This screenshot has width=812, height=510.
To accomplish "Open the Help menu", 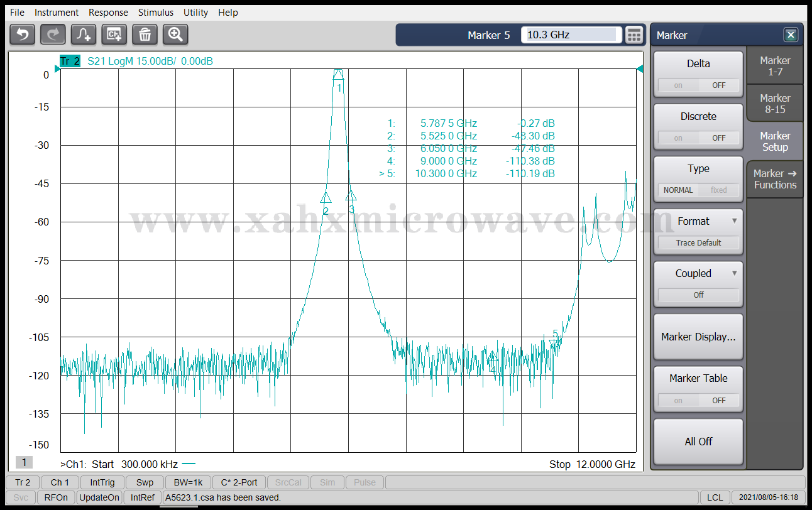I will (228, 13).
